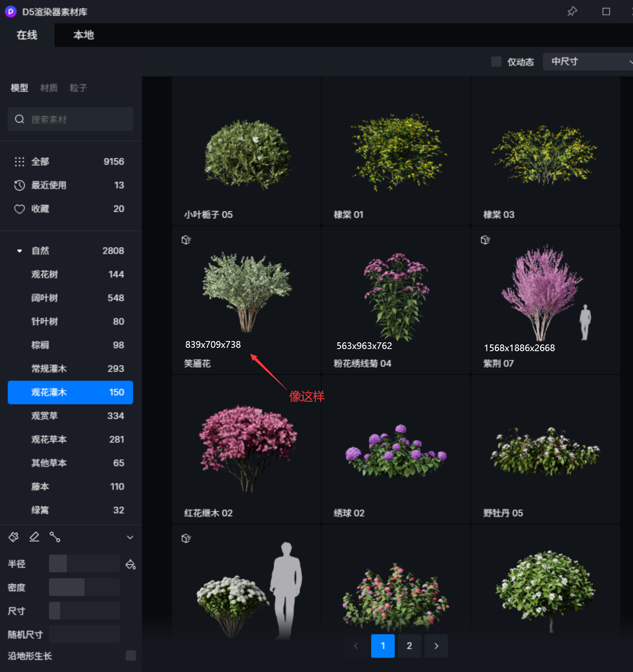Screen dimensions: 633x672
Task: Click the cube icon on white-flower shrub card
Action: pos(186,539)
